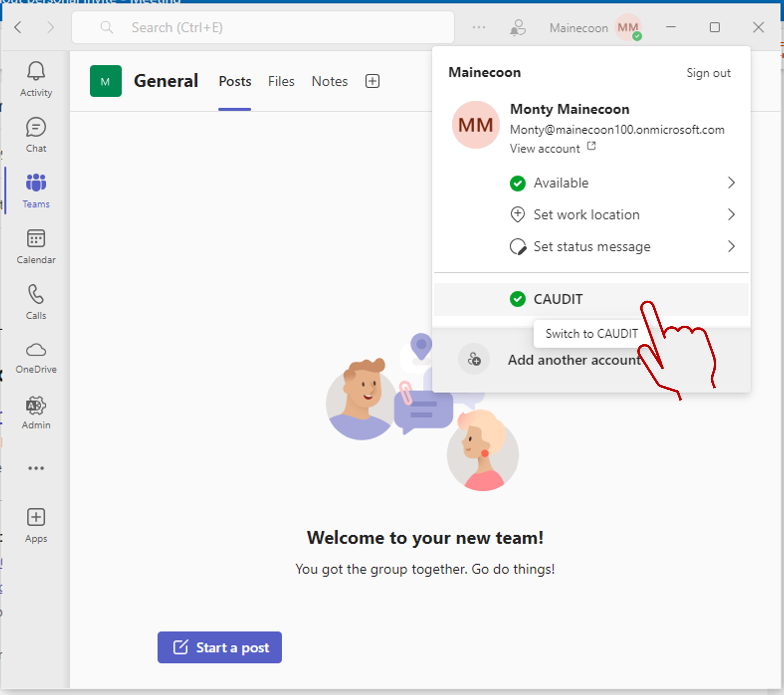The width and height of the screenshot is (784, 695).
Task: Sign out of the Mainecoon account
Action: (708, 73)
